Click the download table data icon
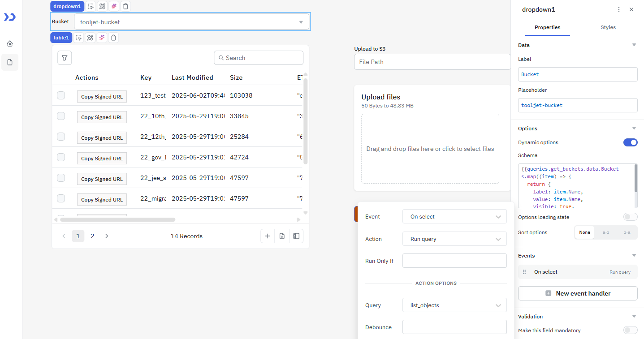 point(282,236)
